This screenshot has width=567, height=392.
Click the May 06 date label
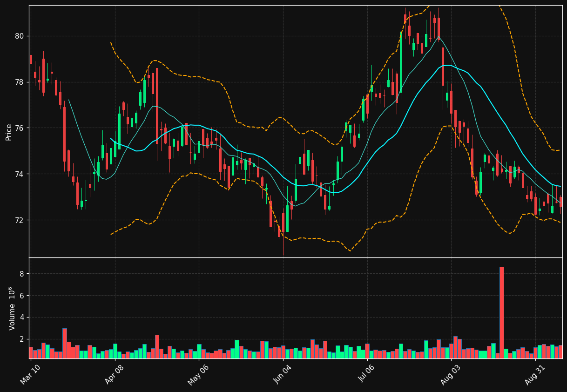[x=198, y=375]
